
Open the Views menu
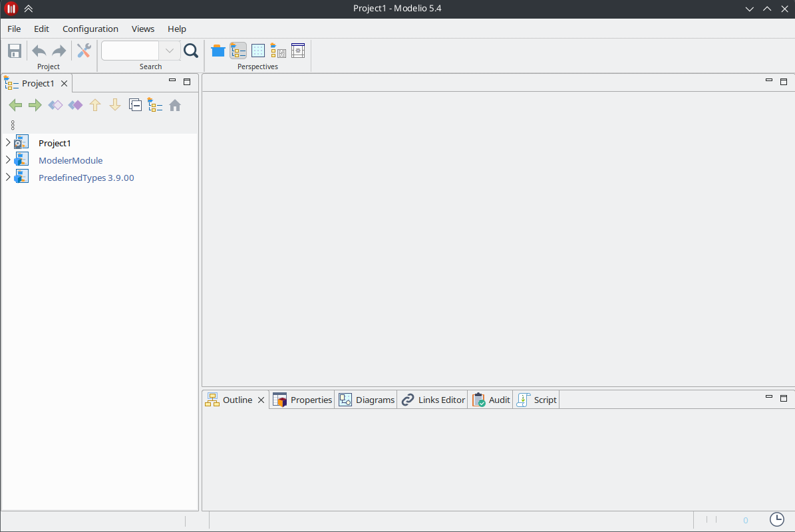(143, 29)
